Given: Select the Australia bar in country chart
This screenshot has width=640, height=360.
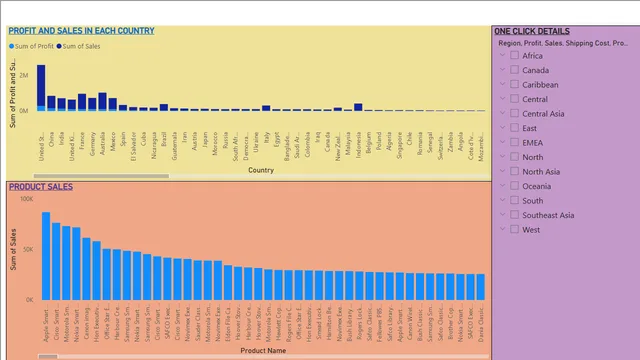Looking at the screenshot, I should point(102,102).
